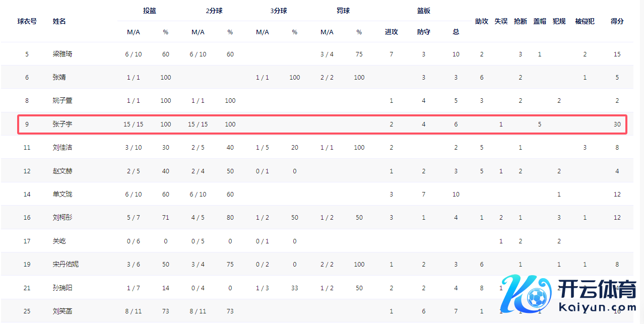Open player 张子宇 in highlighted row
The width and height of the screenshot is (644, 324).
62,124
